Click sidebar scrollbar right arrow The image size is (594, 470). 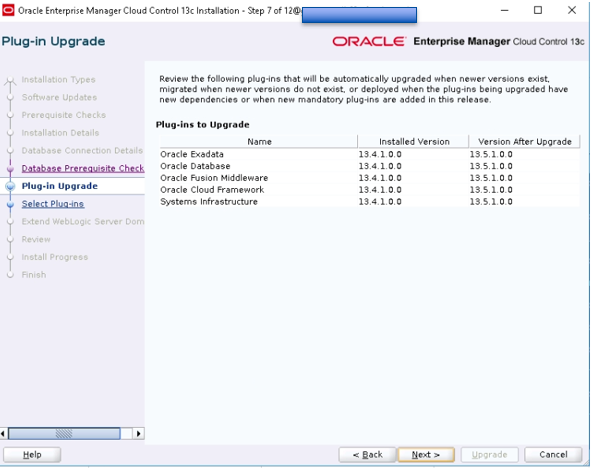(x=139, y=433)
